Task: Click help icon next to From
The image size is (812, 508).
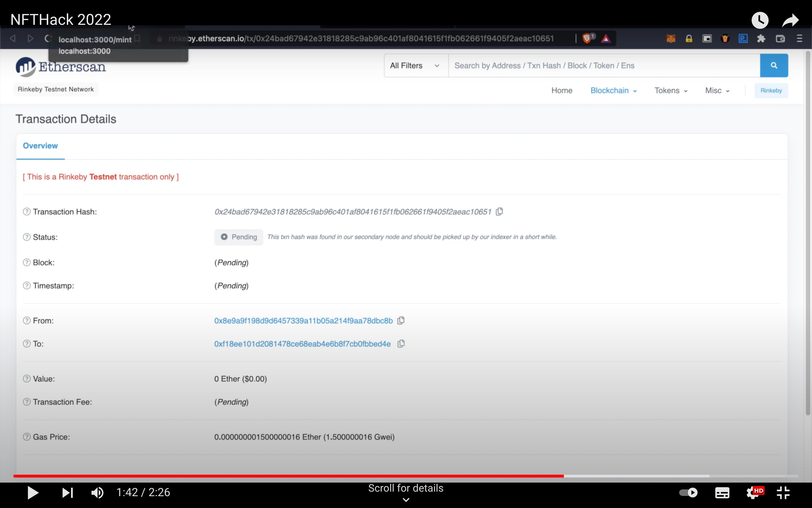Action: click(27, 321)
